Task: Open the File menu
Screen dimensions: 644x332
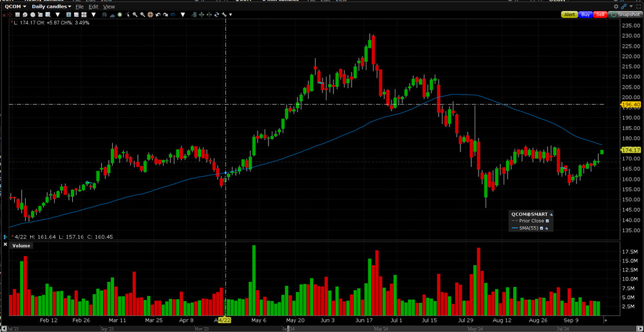Action: [x=79, y=6]
